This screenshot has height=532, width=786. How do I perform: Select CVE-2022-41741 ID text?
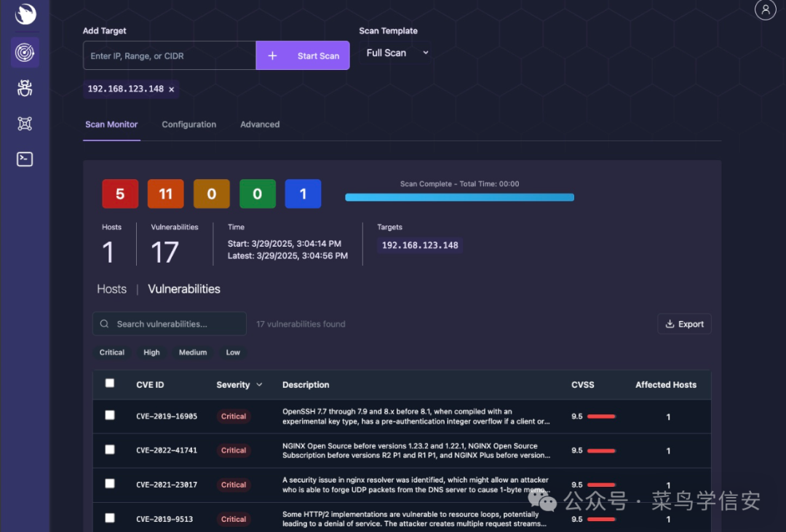click(x=167, y=450)
